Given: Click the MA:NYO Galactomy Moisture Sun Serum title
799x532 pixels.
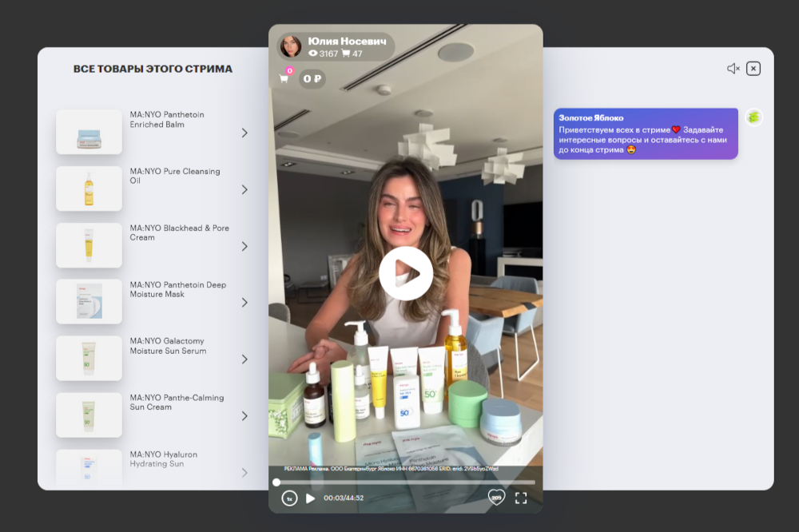Looking at the screenshot, I should pyautogui.click(x=168, y=346).
